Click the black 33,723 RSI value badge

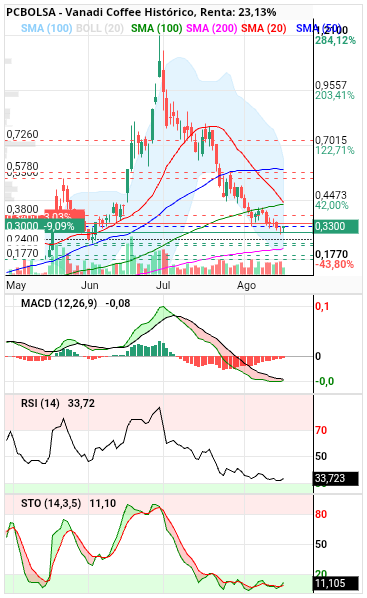pos(336,478)
